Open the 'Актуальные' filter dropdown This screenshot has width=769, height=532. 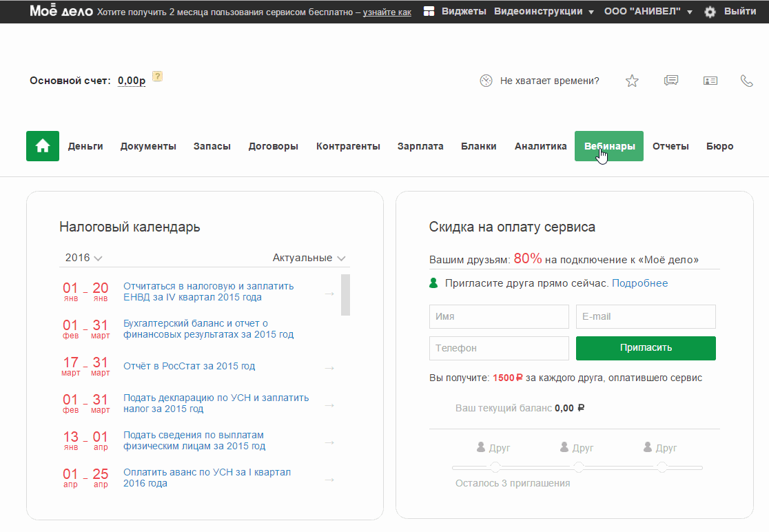click(x=309, y=258)
